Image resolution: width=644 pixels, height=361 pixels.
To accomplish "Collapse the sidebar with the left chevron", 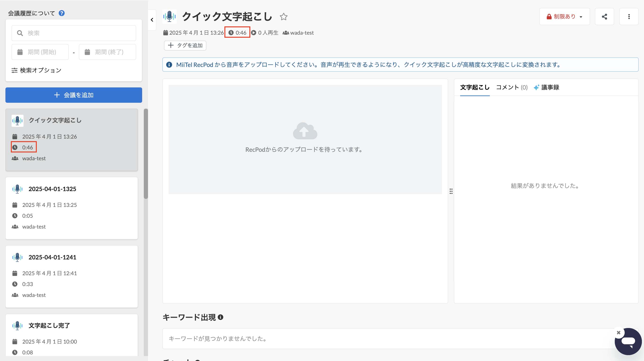I will coord(152,20).
